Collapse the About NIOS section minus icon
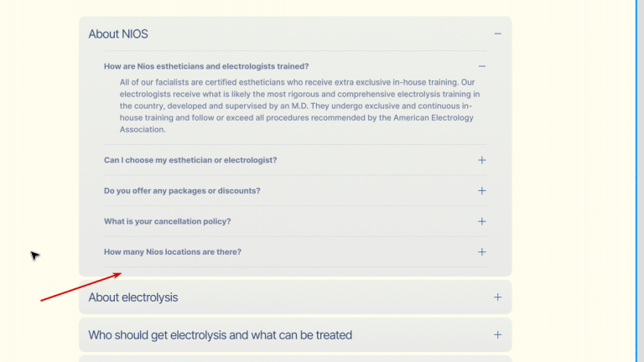The height and width of the screenshot is (362, 644). point(497,34)
